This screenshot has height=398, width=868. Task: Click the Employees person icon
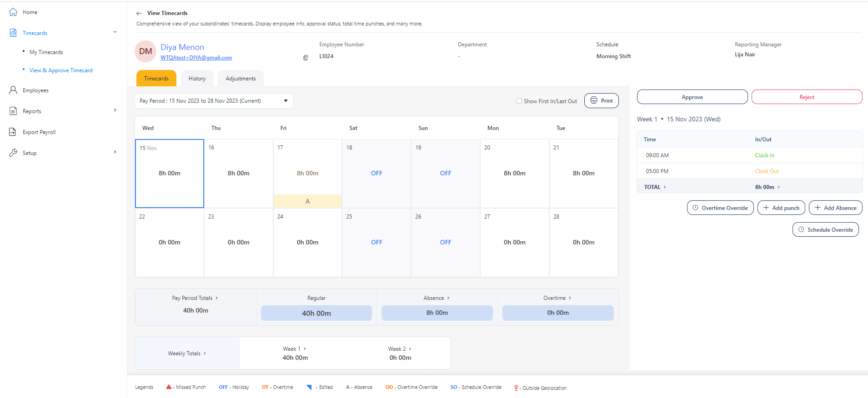point(13,90)
